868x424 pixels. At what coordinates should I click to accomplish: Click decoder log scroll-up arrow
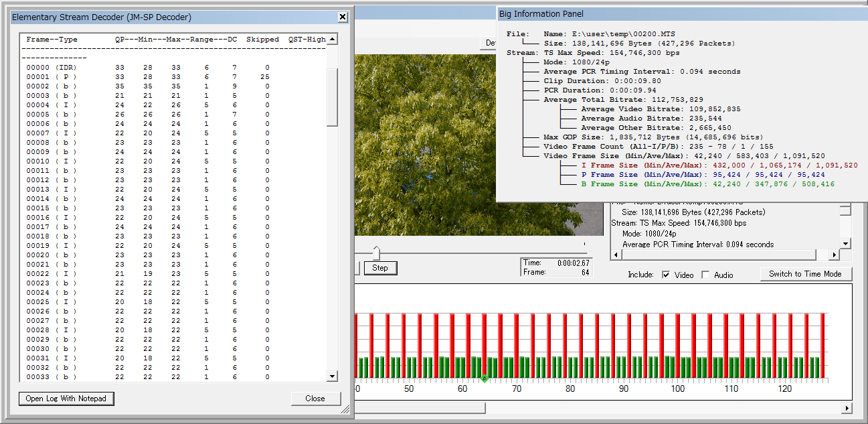[332, 40]
